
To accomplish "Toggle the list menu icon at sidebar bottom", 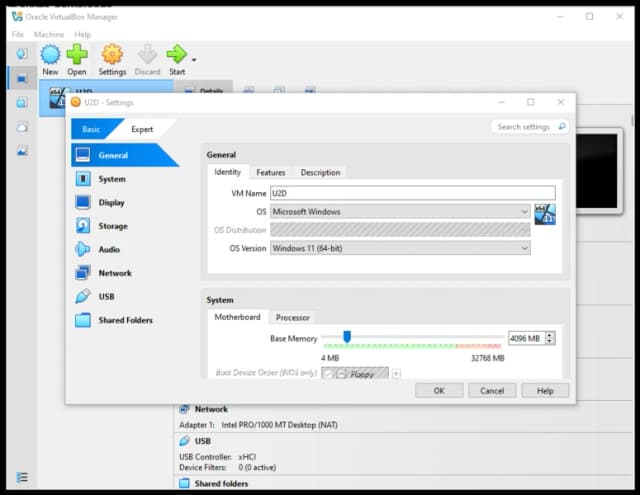I will (x=22, y=477).
